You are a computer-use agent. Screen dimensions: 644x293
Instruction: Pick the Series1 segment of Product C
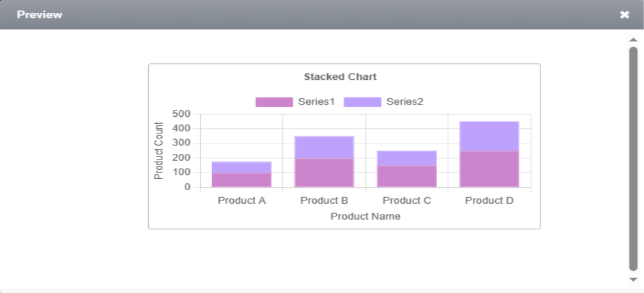[406, 177]
